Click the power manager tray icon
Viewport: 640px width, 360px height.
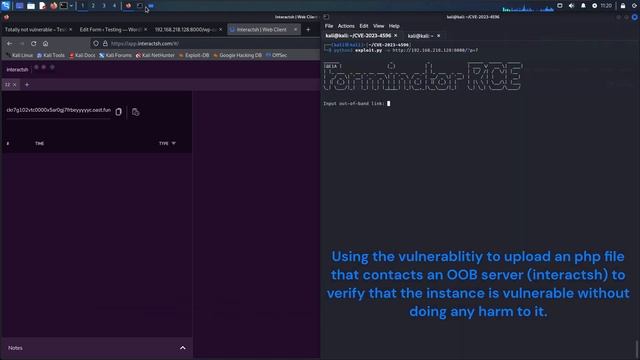(595, 6)
